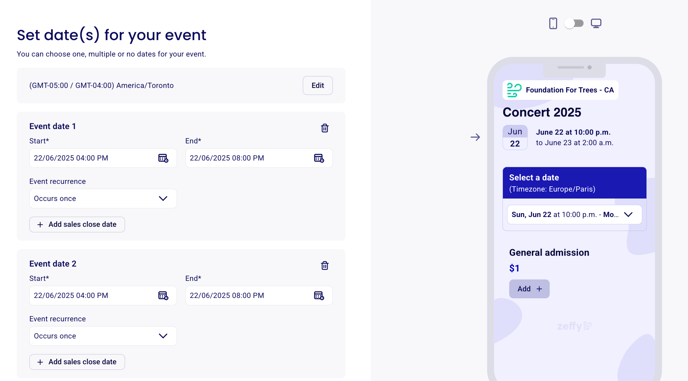
Task: Open calendar picker for Event date 2 End
Action: point(319,295)
